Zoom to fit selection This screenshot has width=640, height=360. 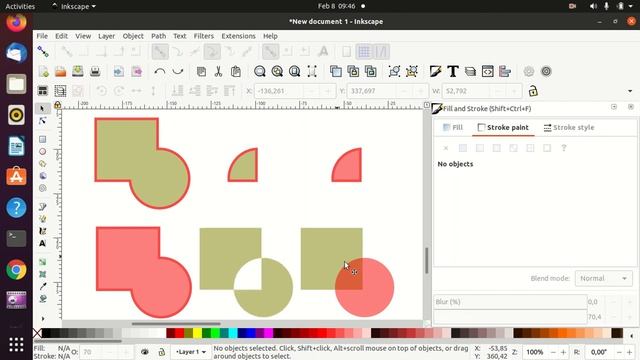point(260,71)
